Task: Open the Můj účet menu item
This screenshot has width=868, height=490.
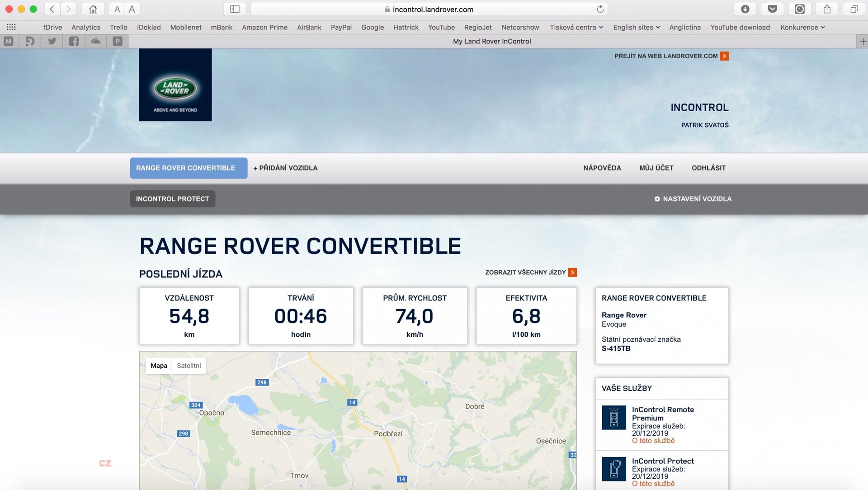Action: point(656,168)
